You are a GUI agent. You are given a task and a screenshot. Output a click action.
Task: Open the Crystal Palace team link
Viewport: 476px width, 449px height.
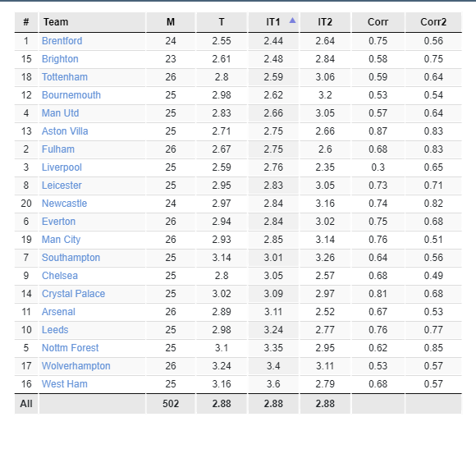tap(74, 294)
